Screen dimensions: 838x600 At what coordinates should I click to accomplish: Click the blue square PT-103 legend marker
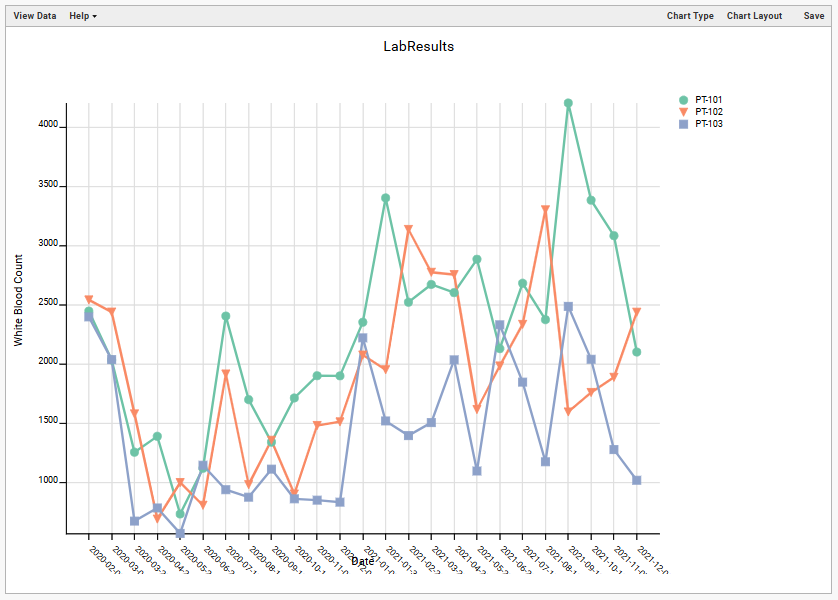[x=684, y=124]
